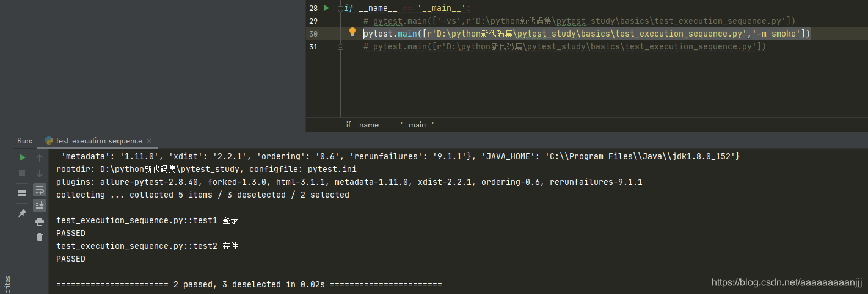Click the Print console output icon
The image size is (868, 294).
[x=40, y=221]
